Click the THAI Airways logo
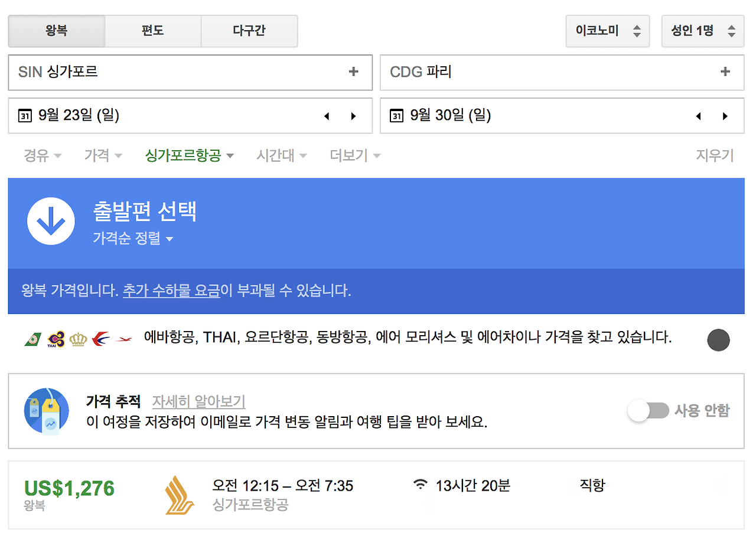756x542 pixels. (56, 339)
